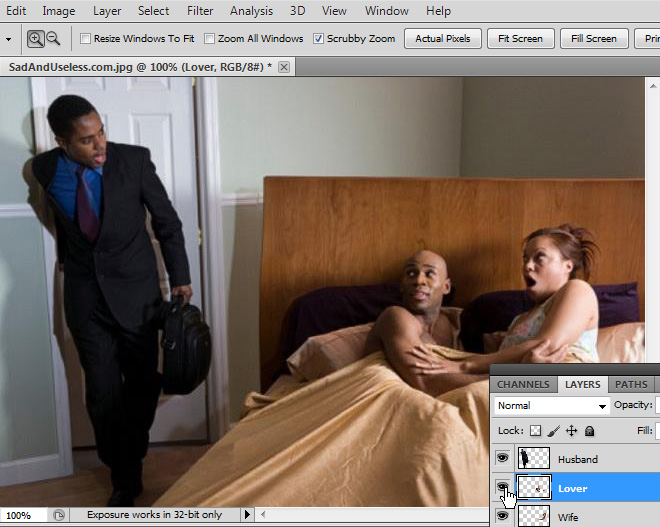Open the Filter menu
This screenshot has height=527, width=660.
pos(200,11)
